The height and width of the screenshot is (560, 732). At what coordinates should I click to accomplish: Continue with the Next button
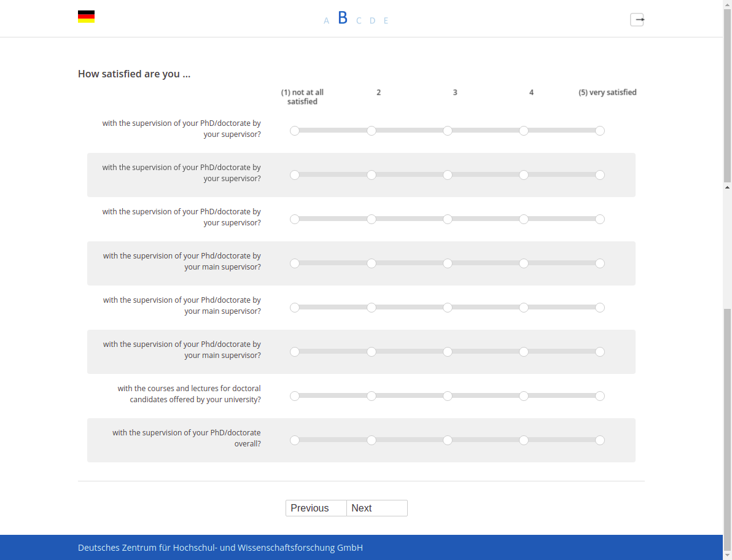click(376, 508)
